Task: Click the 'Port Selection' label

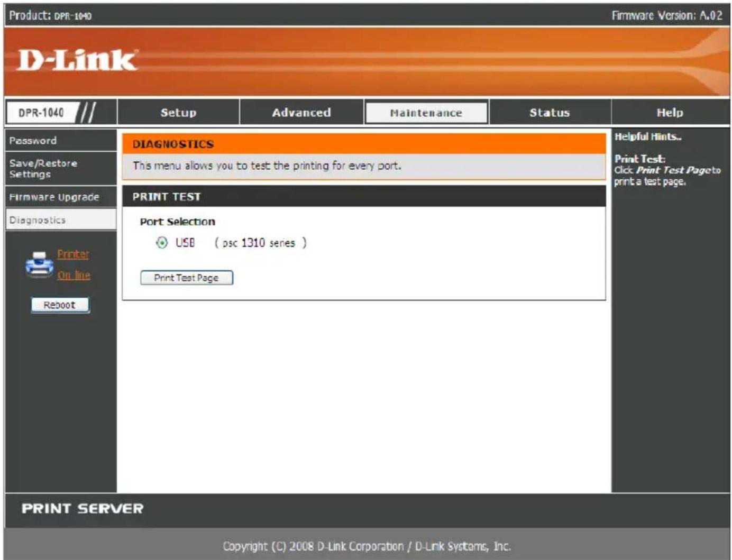Action: click(x=177, y=222)
